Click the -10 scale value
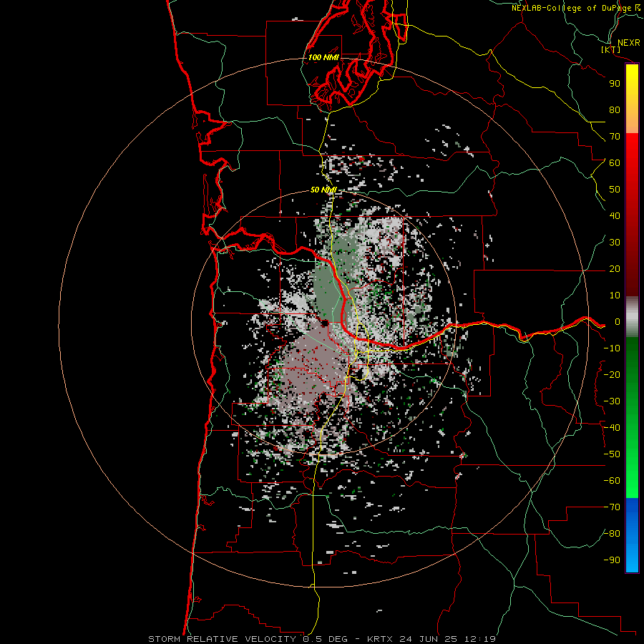The width and height of the screenshot is (644, 644). click(612, 348)
